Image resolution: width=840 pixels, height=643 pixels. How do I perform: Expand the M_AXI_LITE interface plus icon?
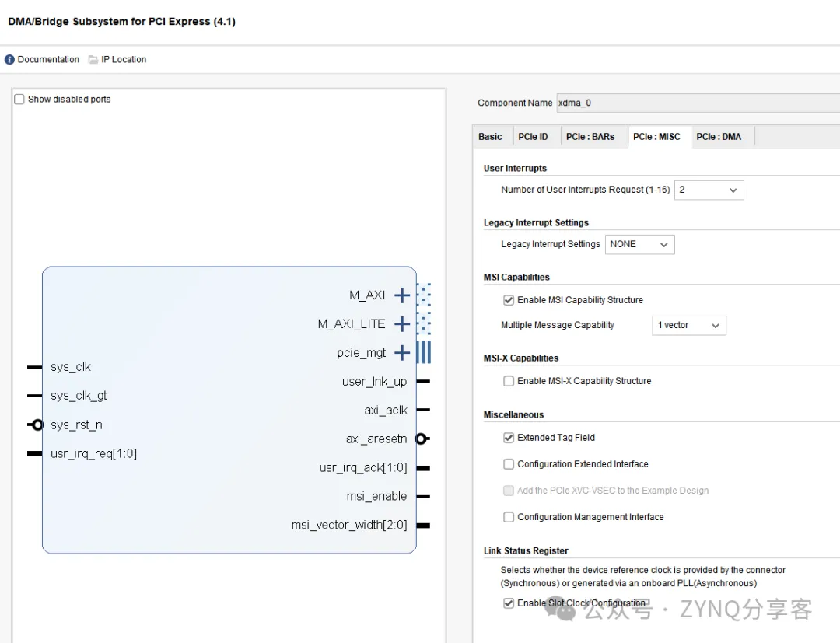tap(402, 324)
